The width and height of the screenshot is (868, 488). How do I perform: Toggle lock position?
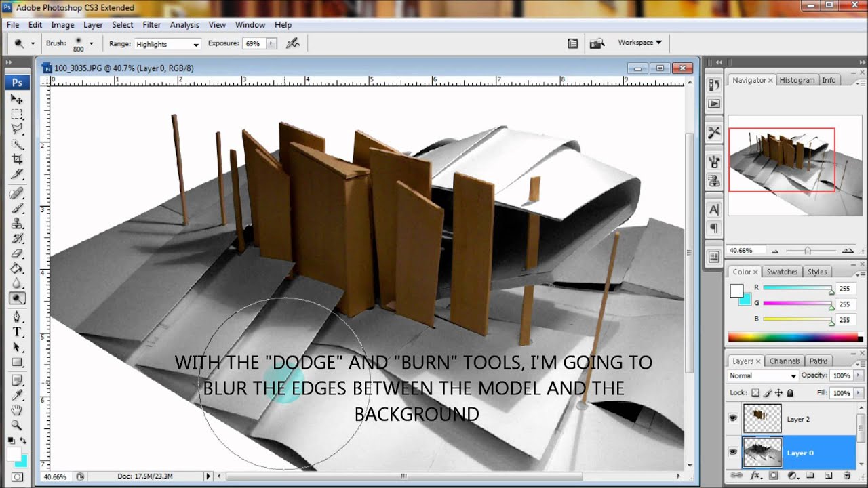point(778,392)
